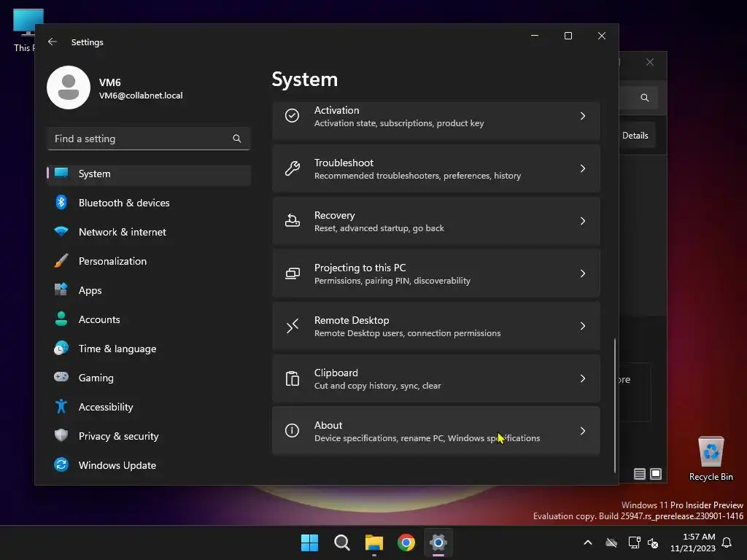
Task: Click the System monitor icon in sidebar
Action: pyautogui.click(x=61, y=173)
